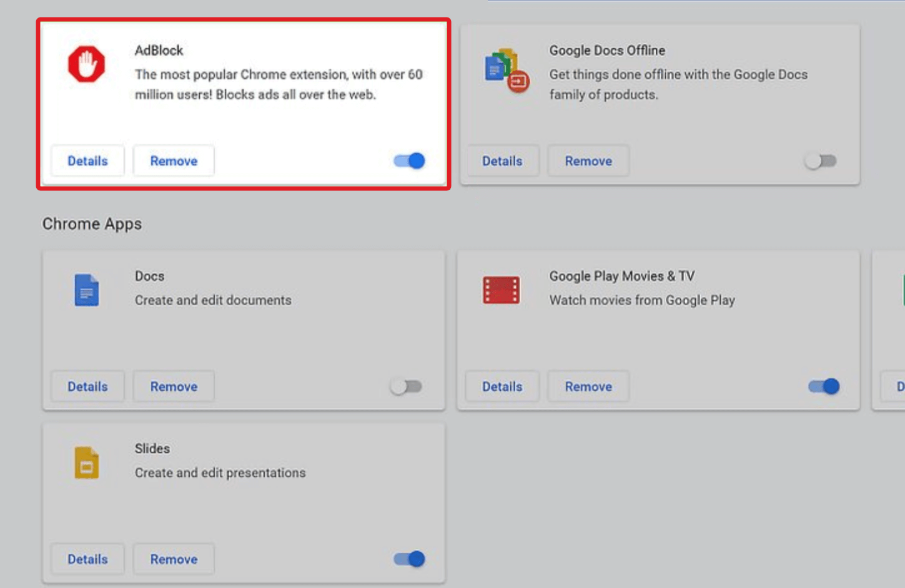
Task: Disable the AdBlock extension toggle
Action: 410,161
